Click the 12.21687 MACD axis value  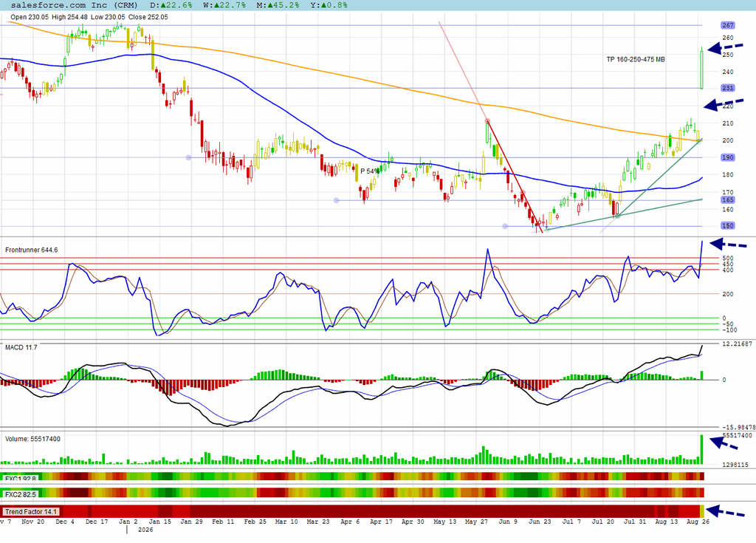click(x=738, y=344)
